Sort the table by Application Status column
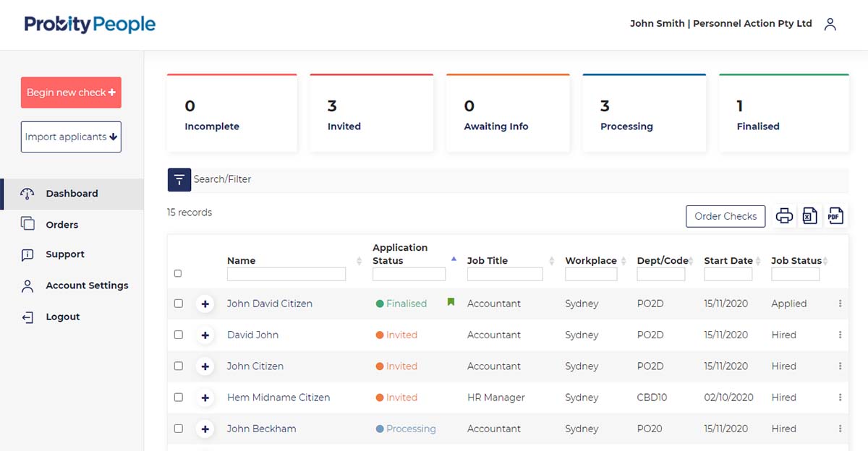Viewport: 868px width, 451px height. point(454,259)
